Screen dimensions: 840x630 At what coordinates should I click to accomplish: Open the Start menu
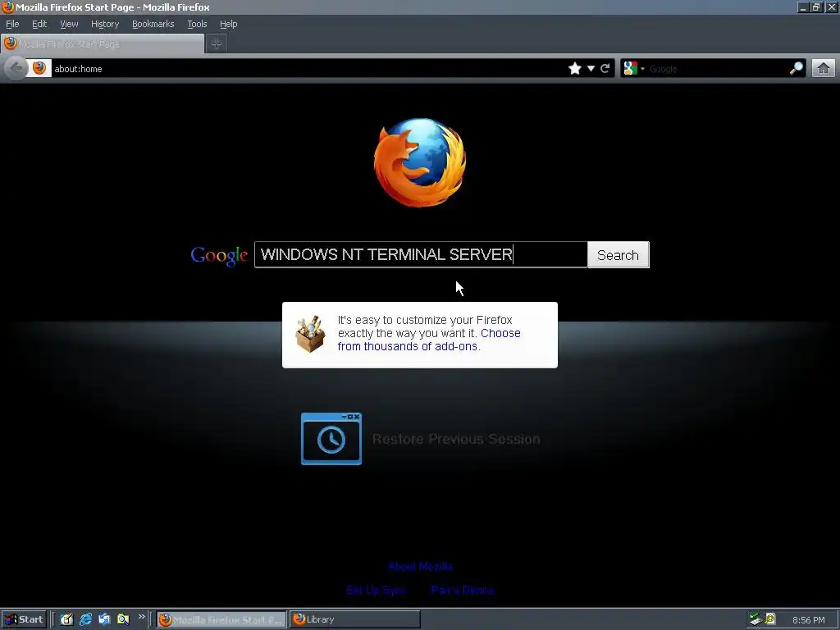pyautogui.click(x=24, y=619)
